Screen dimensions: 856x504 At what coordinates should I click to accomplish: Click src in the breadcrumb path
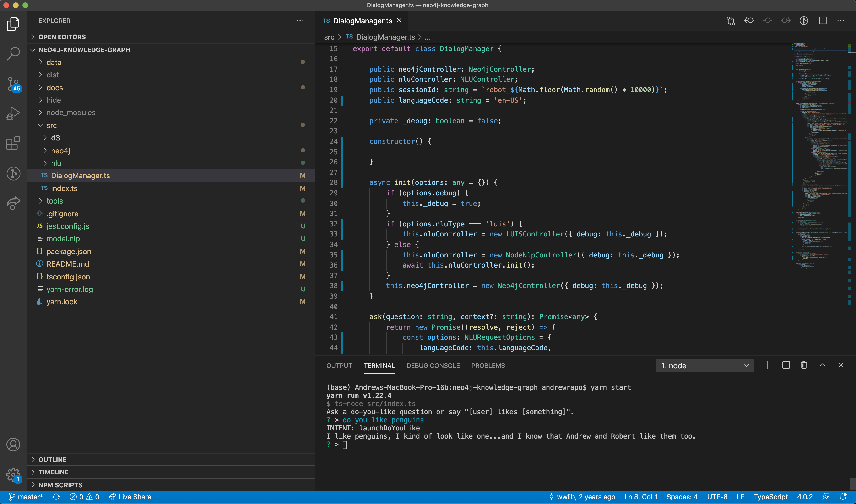click(329, 37)
